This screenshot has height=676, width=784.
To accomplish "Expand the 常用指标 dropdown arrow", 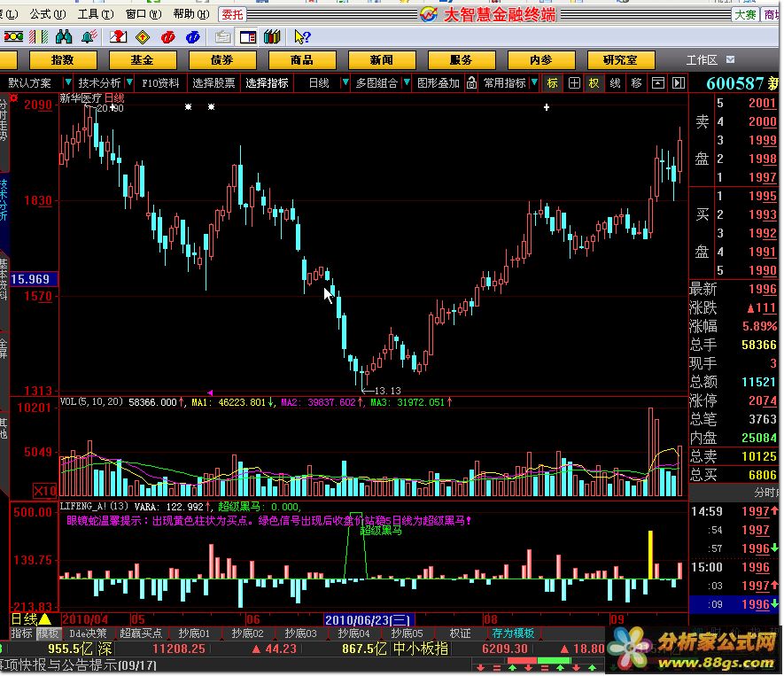I will [x=534, y=82].
